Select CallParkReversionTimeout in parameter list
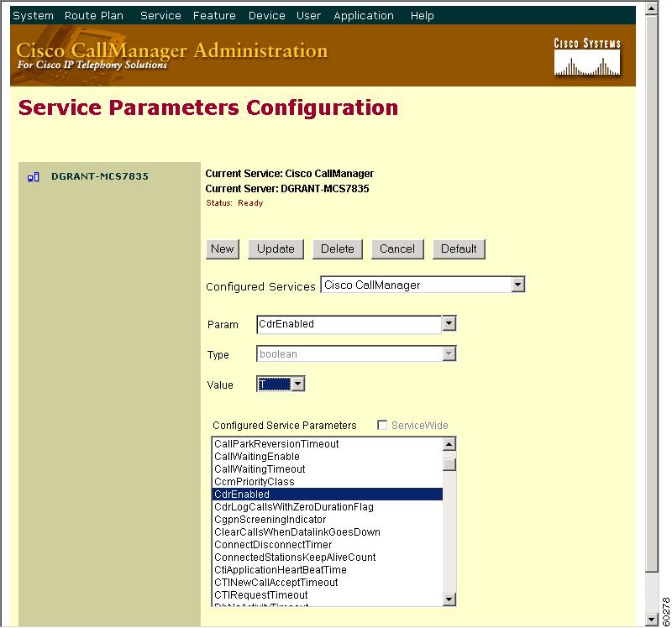The height and width of the screenshot is (628, 672). [x=327, y=444]
